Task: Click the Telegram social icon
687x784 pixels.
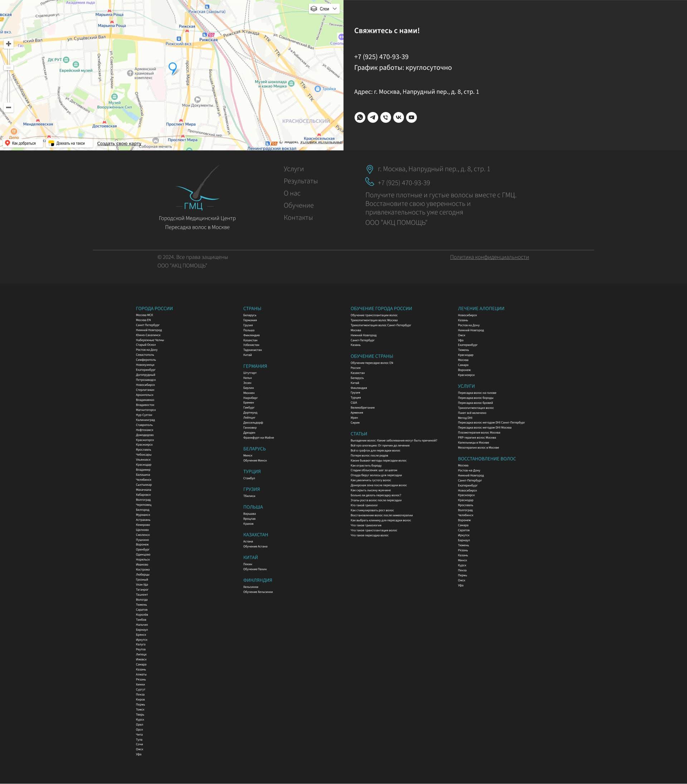Action: tap(372, 117)
